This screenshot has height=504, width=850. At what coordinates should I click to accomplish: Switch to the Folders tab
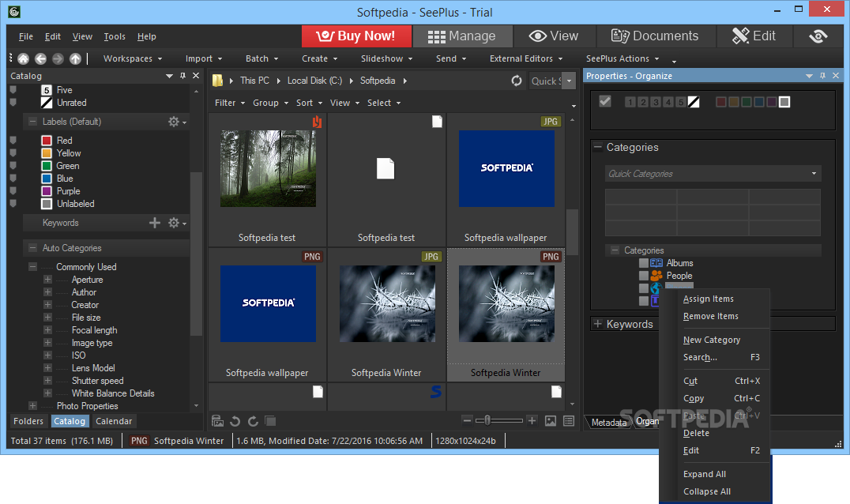click(x=28, y=421)
